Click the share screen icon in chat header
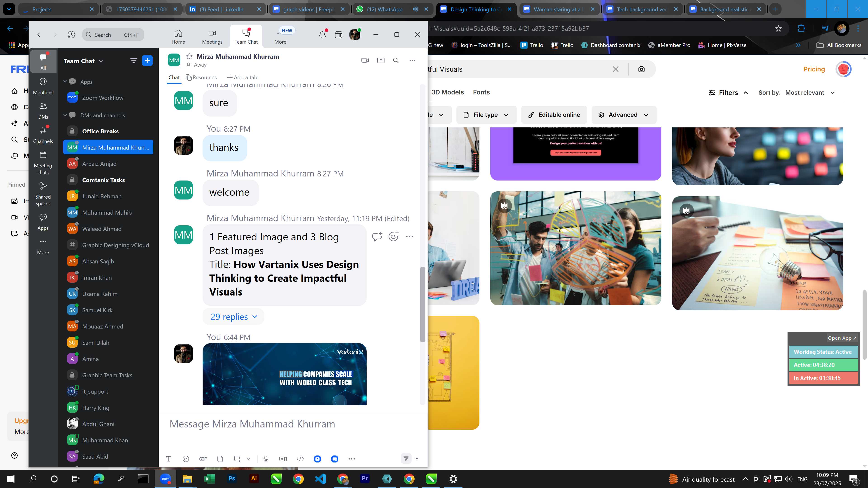The height and width of the screenshot is (488, 868). click(x=380, y=60)
